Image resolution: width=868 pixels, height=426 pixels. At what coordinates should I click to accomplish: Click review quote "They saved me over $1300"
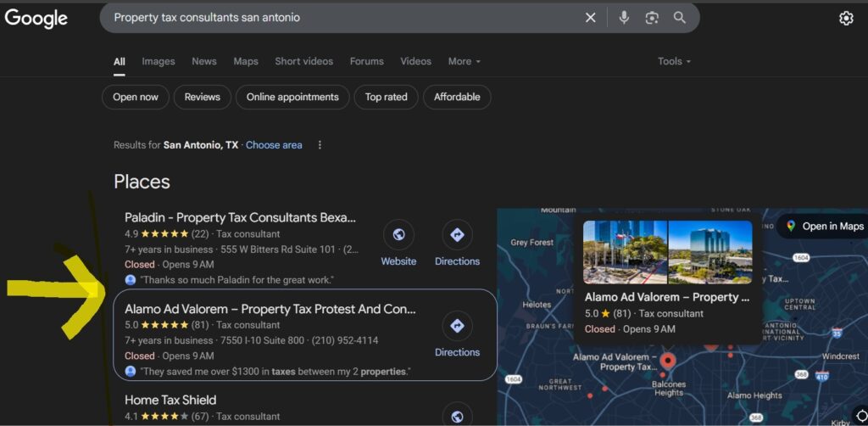[275, 371]
